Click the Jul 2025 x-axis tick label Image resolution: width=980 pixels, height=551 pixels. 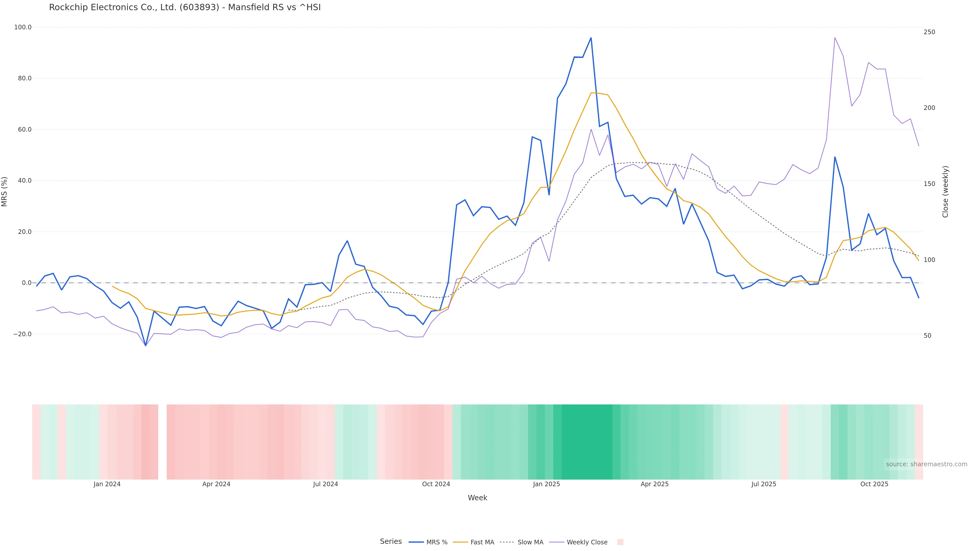coord(764,484)
